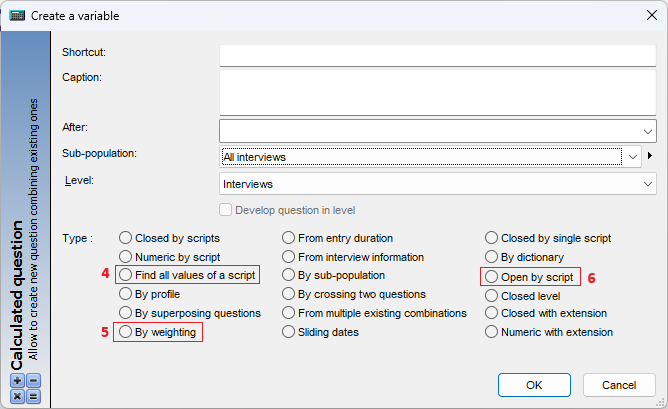The image size is (668, 409).
Task: Close the Create a variable dialog
Action: pyautogui.click(x=652, y=15)
